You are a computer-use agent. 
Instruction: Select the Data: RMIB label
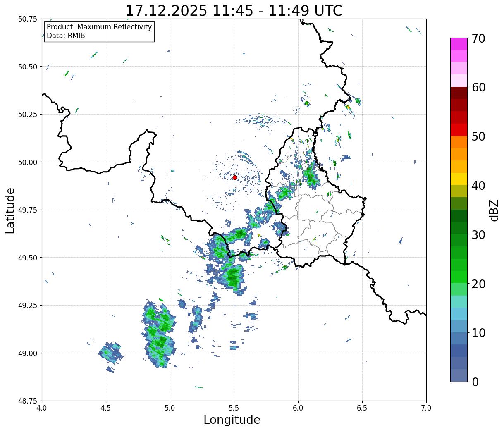(x=66, y=36)
